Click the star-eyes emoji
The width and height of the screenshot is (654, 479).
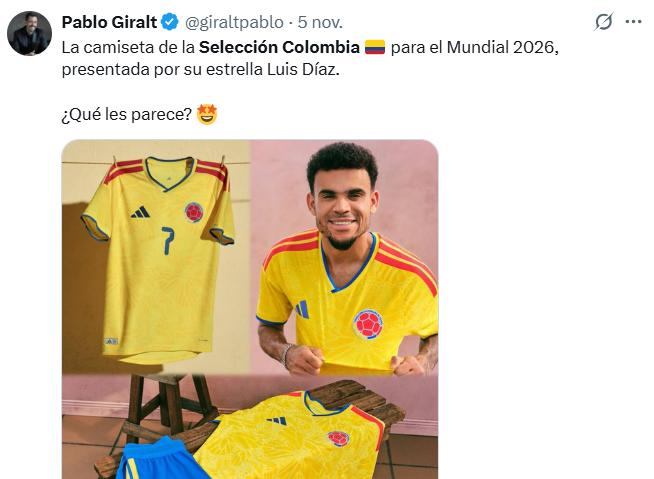coord(207,114)
